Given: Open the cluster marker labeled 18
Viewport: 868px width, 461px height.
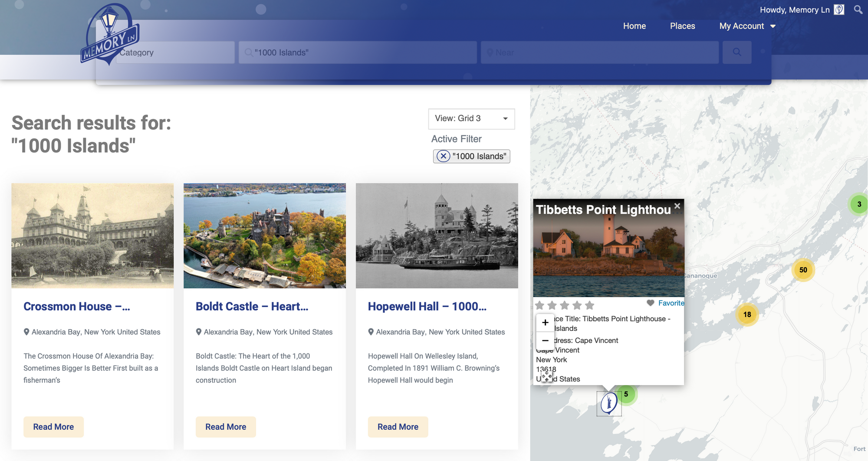Looking at the screenshot, I should tap(747, 314).
